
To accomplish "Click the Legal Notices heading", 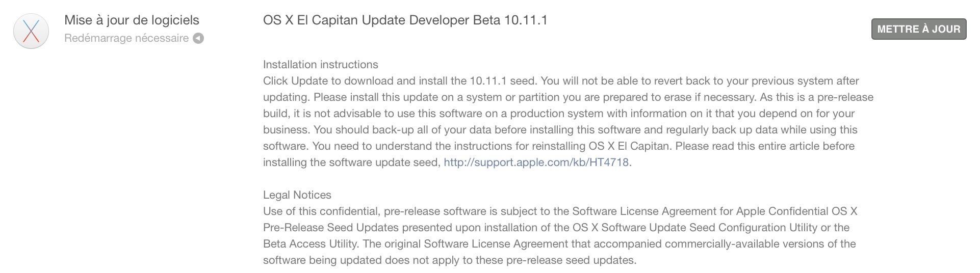I will pos(297,195).
